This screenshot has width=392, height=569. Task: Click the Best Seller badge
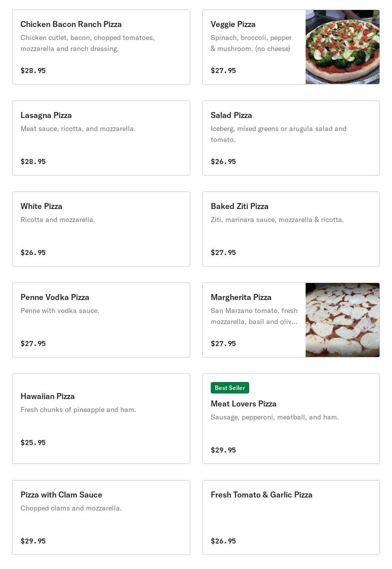(230, 388)
